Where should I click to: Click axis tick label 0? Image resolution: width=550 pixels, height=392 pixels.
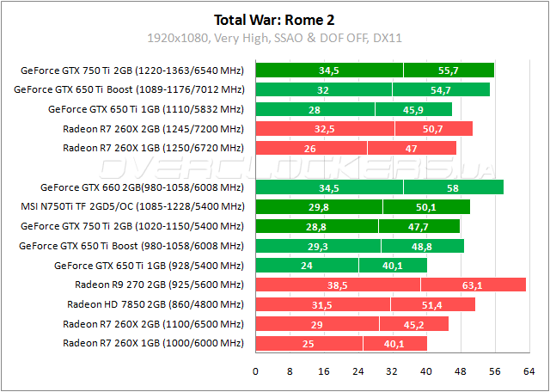[x=255, y=371]
